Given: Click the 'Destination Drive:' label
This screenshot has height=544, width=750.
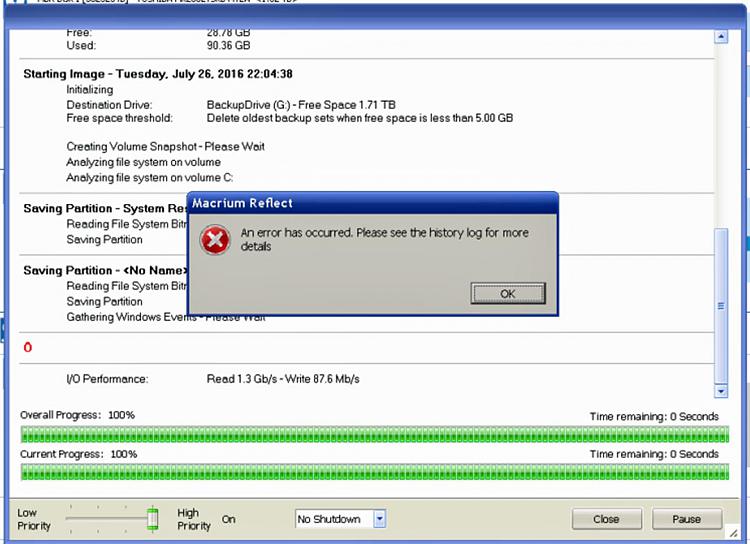Looking at the screenshot, I should (x=109, y=105).
